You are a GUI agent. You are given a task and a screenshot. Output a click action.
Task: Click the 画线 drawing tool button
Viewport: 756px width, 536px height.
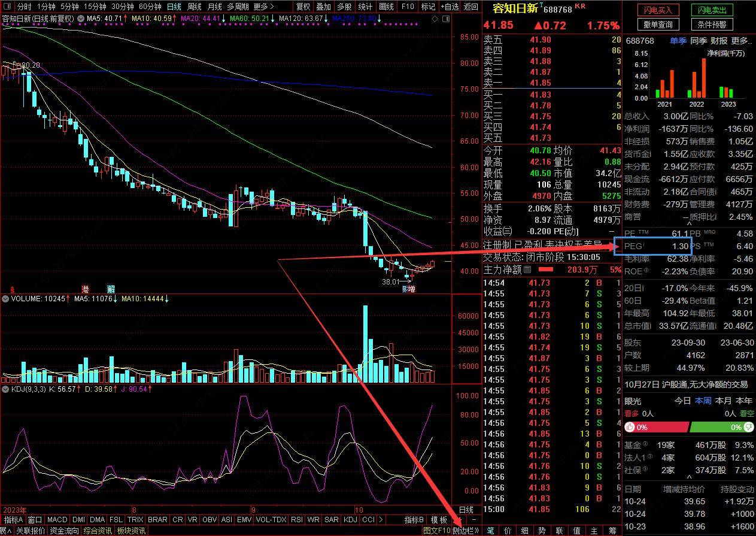[386, 7]
